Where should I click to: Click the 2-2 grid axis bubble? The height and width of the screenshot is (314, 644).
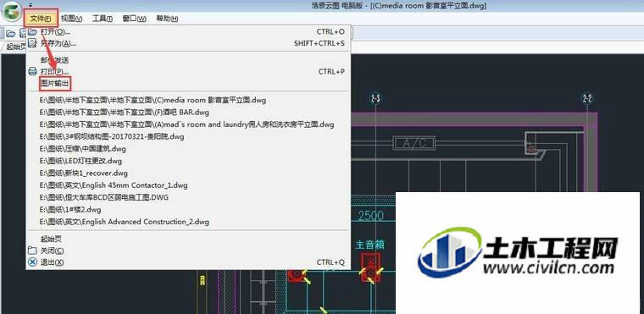pos(587,98)
